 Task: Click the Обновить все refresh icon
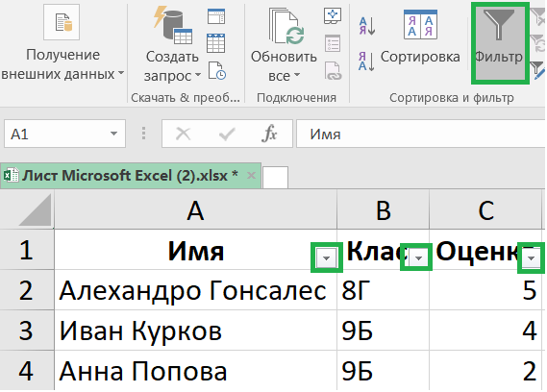click(x=286, y=26)
